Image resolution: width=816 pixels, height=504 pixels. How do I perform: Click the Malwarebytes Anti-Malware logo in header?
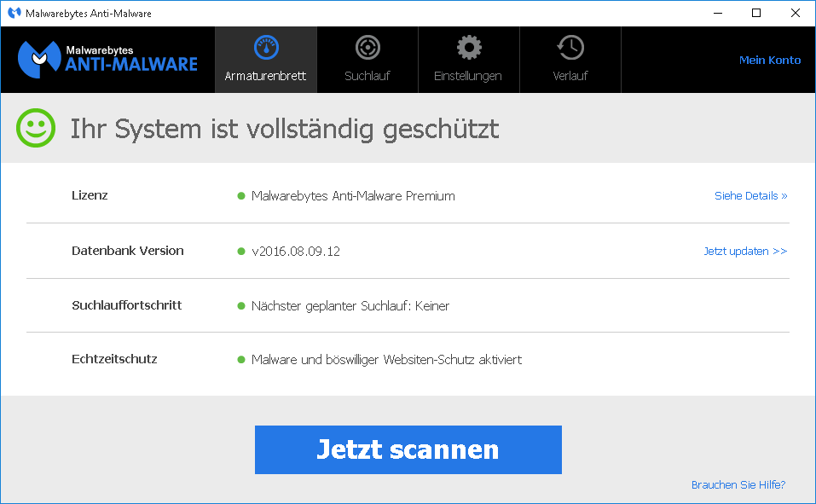[x=107, y=60]
